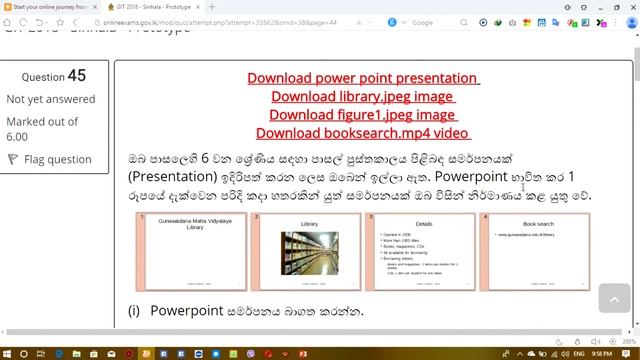Open Microsoft Store from taskbar
Image resolution: width=640 pixels, height=360 pixels.
coord(94,354)
